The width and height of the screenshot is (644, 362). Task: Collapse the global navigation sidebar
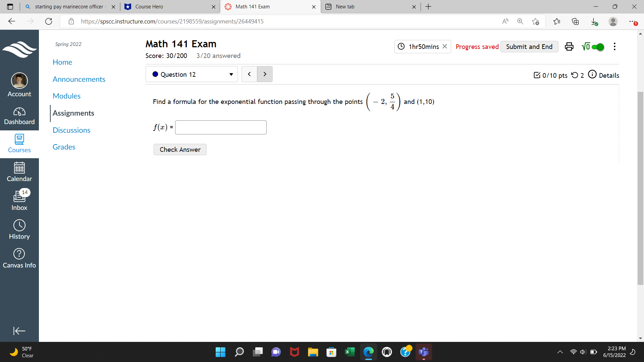[x=19, y=331]
